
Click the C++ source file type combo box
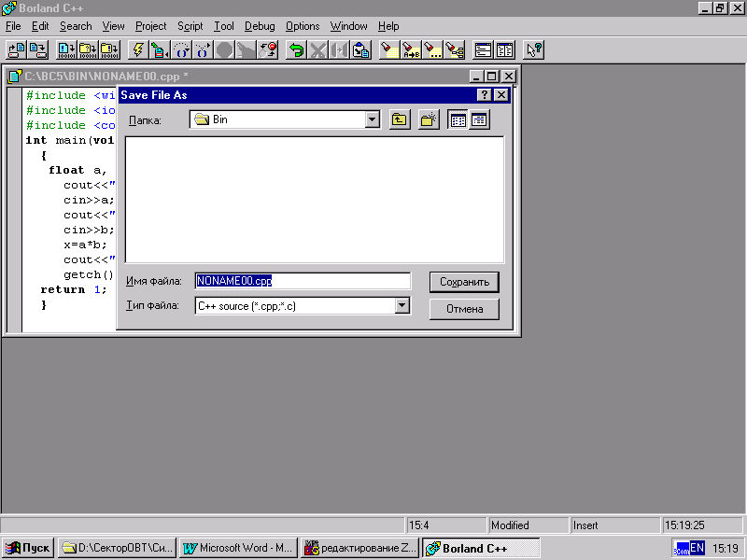(303, 306)
